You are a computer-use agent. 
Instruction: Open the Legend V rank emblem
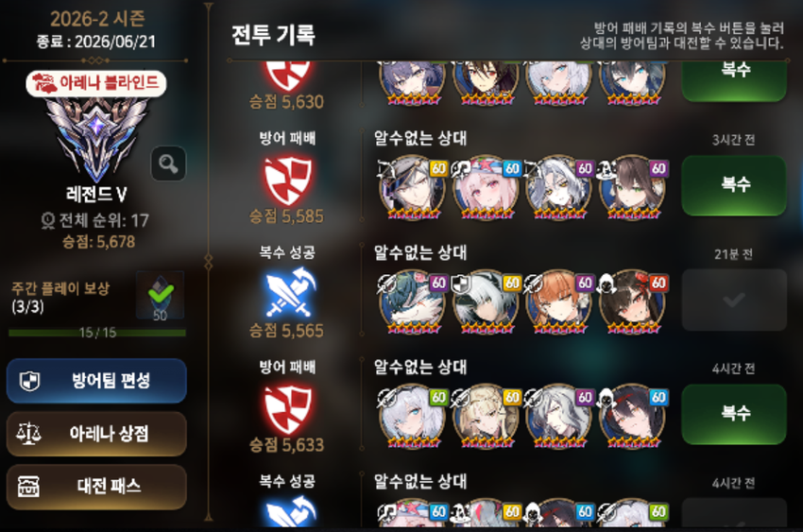[x=96, y=138]
